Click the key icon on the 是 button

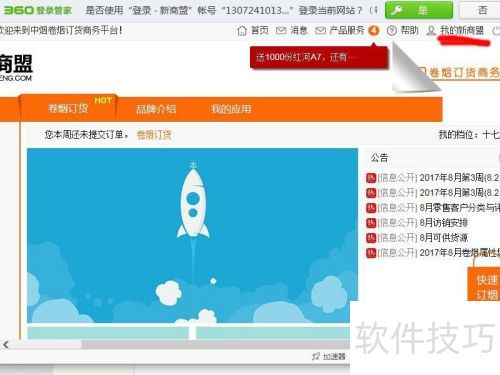coord(396,10)
